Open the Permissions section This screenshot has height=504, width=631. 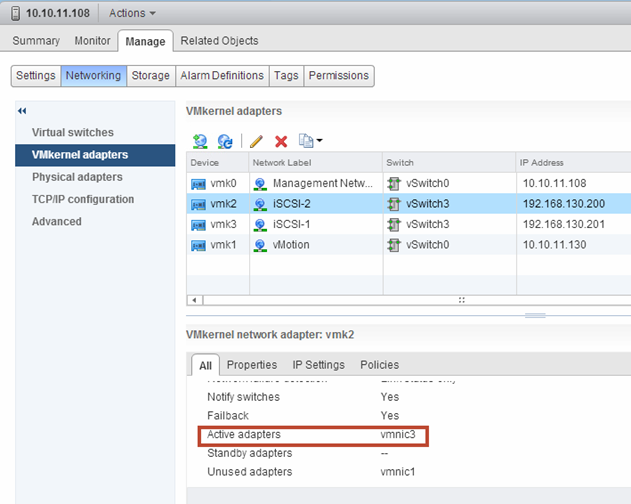[x=339, y=75]
